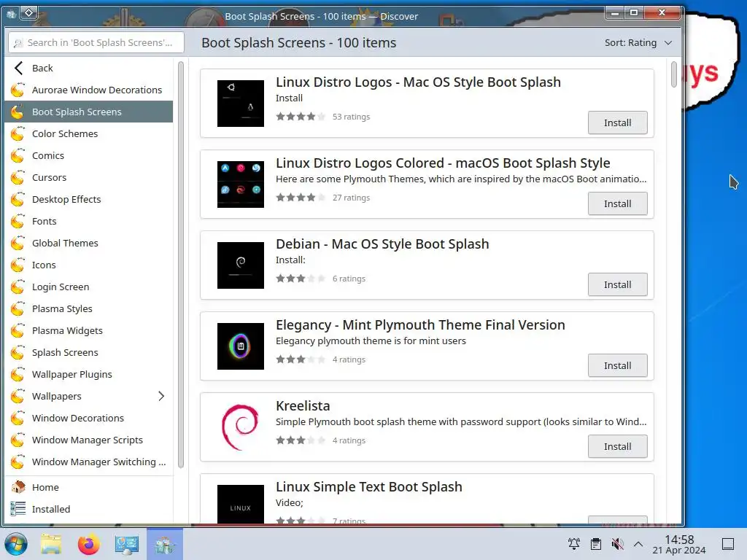Install Linux Distro Logos Colored splash
Viewport: 747px width, 560px height.
617,204
